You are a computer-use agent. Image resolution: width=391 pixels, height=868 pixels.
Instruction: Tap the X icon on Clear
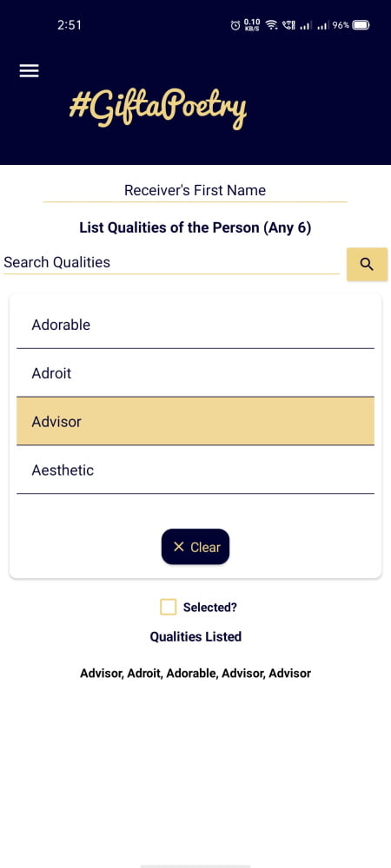click(178, 547)
